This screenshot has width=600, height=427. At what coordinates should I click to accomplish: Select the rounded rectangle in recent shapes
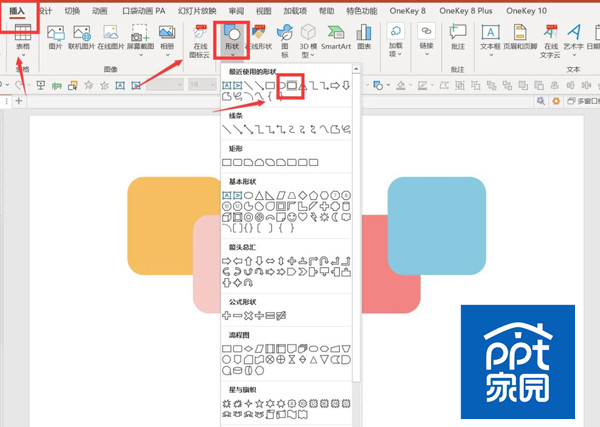click(292, 85)
